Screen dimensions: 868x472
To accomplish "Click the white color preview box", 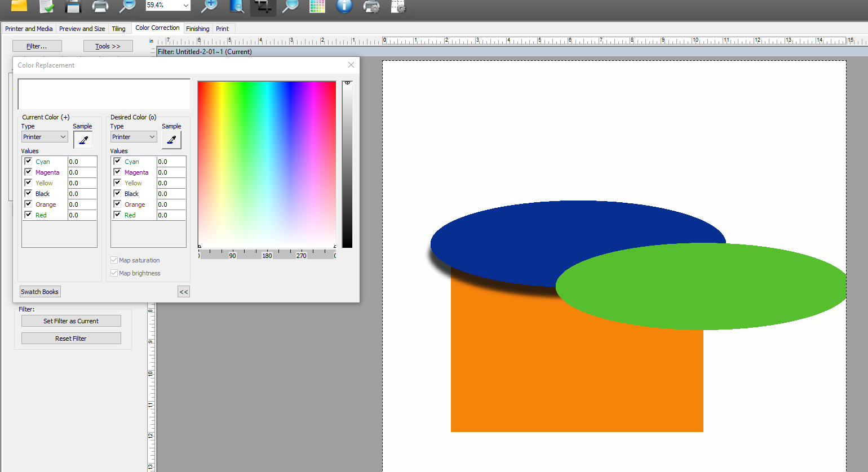I will click(104, 94).
